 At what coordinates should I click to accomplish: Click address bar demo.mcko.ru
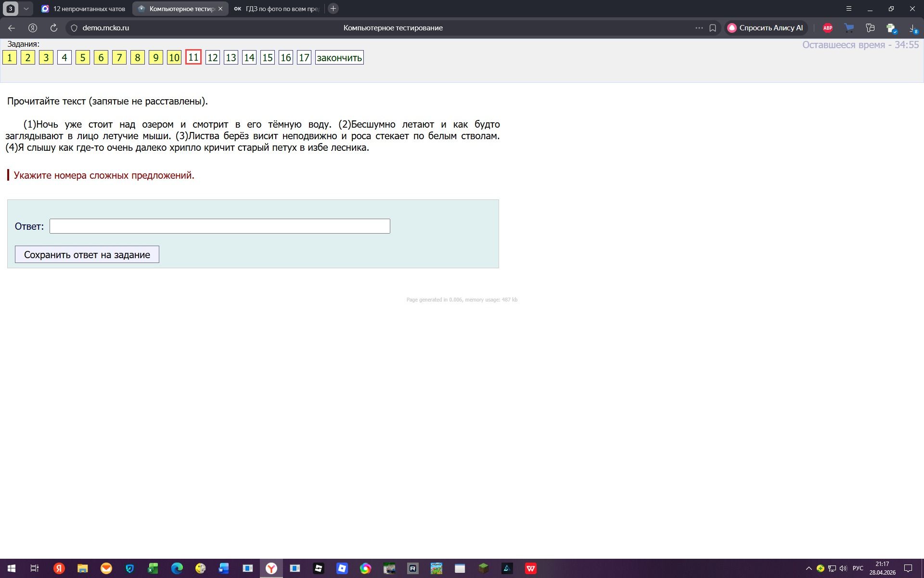pyautogui.click(x=106, y=28)
